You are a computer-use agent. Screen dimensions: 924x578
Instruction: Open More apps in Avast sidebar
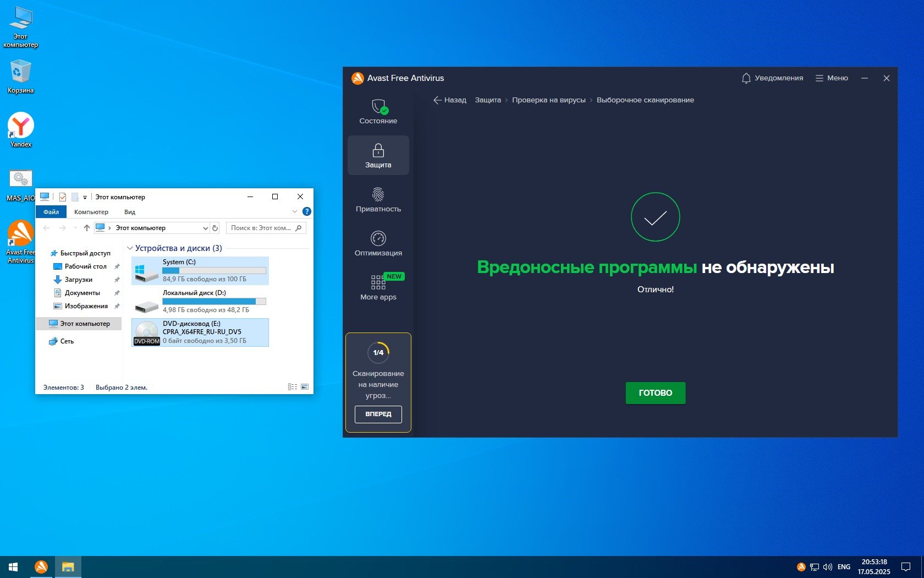378,287
